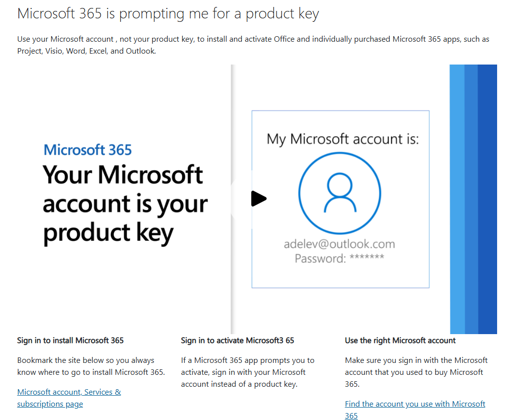This screenshot has width=512, height=420.
Task: Open Find the account you use link
Action: click(x=415, y=410)
